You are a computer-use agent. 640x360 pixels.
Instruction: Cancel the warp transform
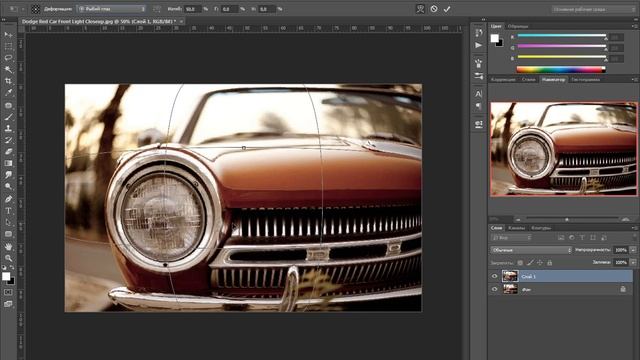(434, 9)
